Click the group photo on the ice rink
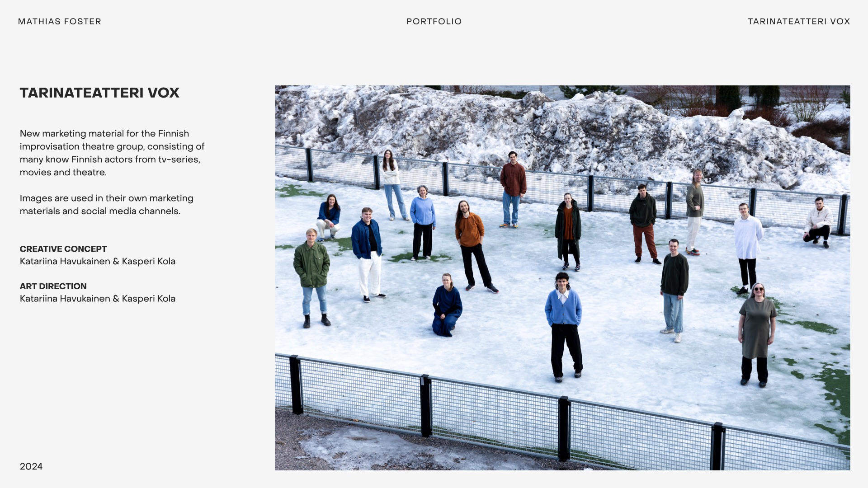This screenshot has width=868, height=488. (562, 277)
